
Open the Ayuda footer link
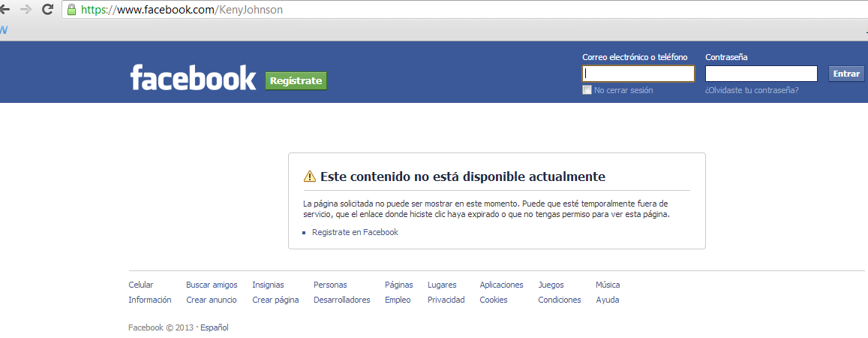pos(607,300)
